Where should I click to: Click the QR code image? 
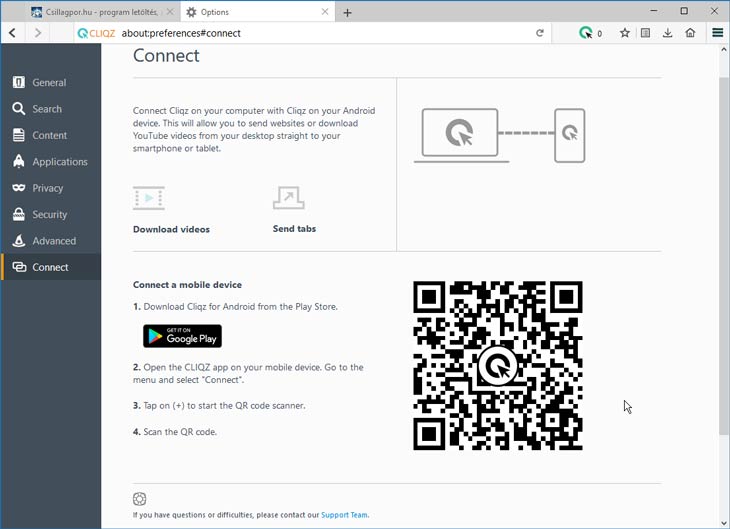pos(498,366)
